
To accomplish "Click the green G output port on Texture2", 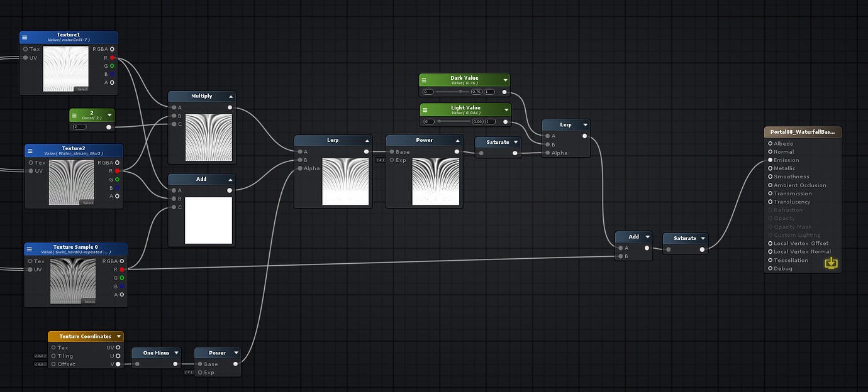I will (117, 179).
